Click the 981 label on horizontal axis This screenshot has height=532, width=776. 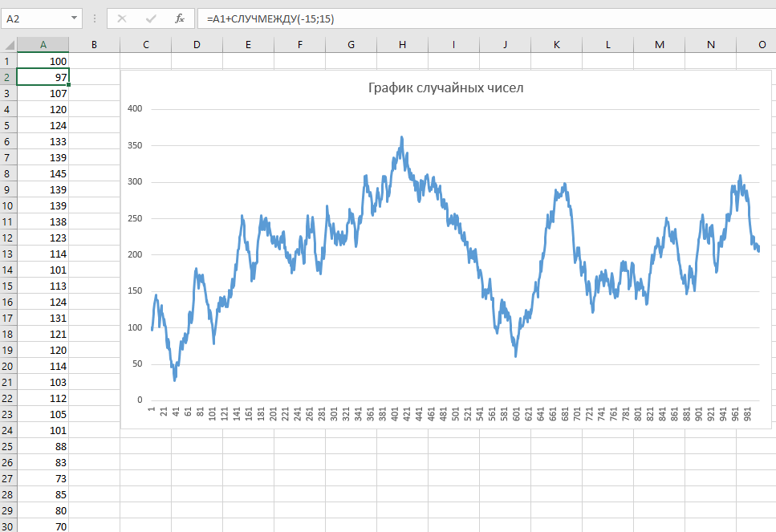point(747,414)
